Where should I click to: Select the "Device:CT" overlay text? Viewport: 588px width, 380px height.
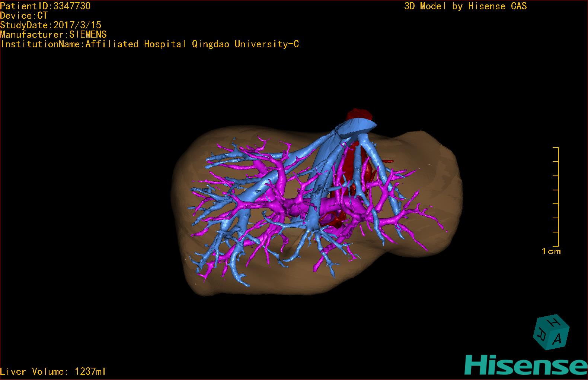point(24,16)
